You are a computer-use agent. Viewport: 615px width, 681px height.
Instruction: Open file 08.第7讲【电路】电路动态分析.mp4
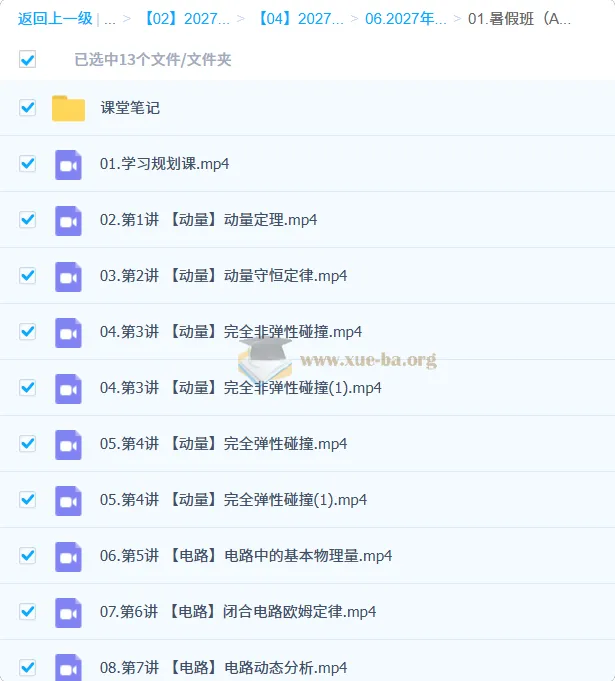pyautogui.click(x=224, y=668)
